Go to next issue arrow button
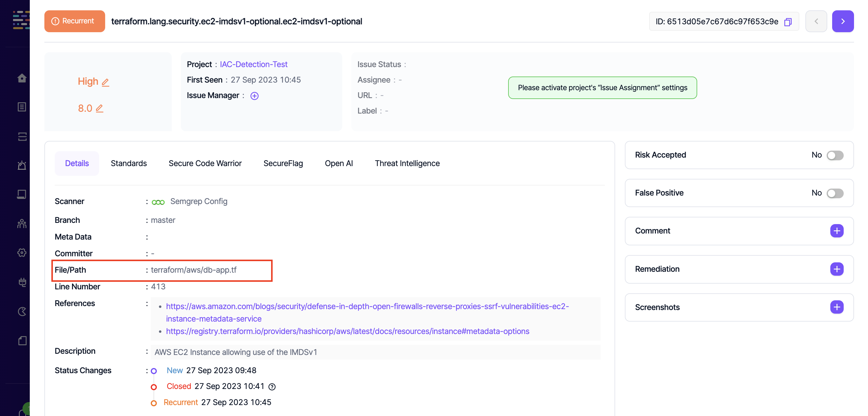 [842, 21]
